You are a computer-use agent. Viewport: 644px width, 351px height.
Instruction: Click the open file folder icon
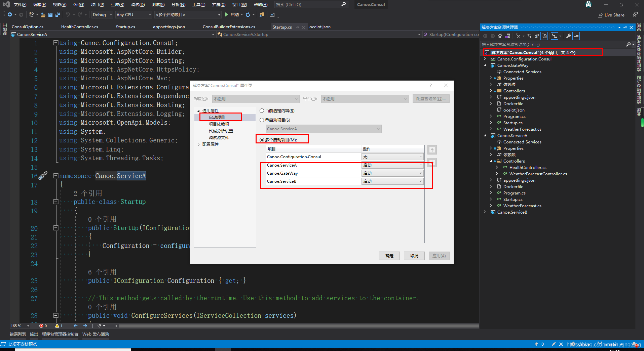click(43, 15)
